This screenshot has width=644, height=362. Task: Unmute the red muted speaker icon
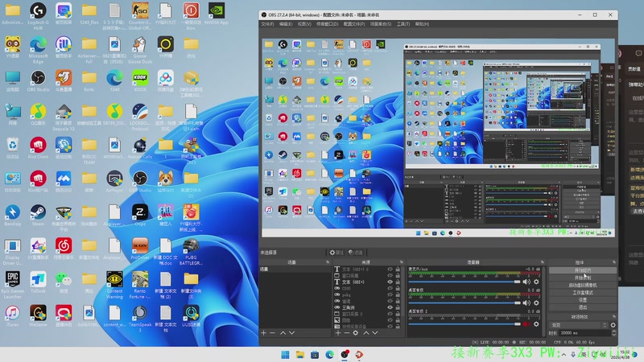coord(527,324)
